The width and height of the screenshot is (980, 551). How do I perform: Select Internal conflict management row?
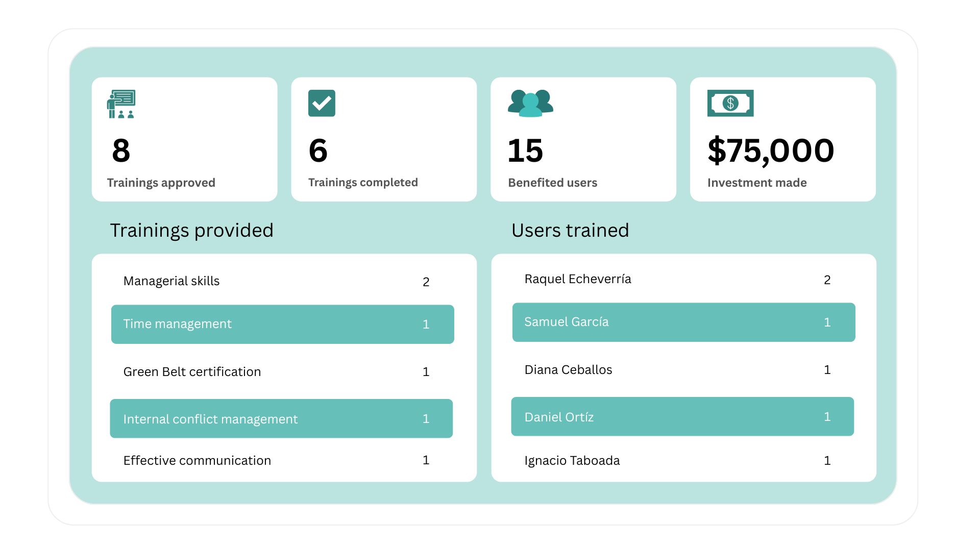click(281, 419)
